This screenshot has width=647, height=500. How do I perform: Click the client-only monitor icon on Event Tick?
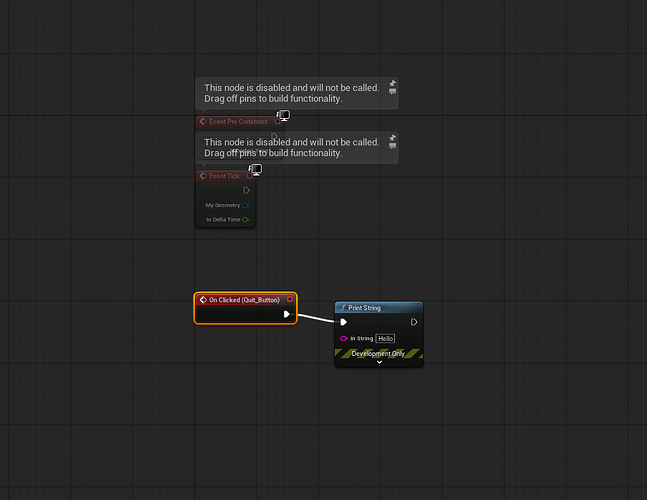[255, 170]
